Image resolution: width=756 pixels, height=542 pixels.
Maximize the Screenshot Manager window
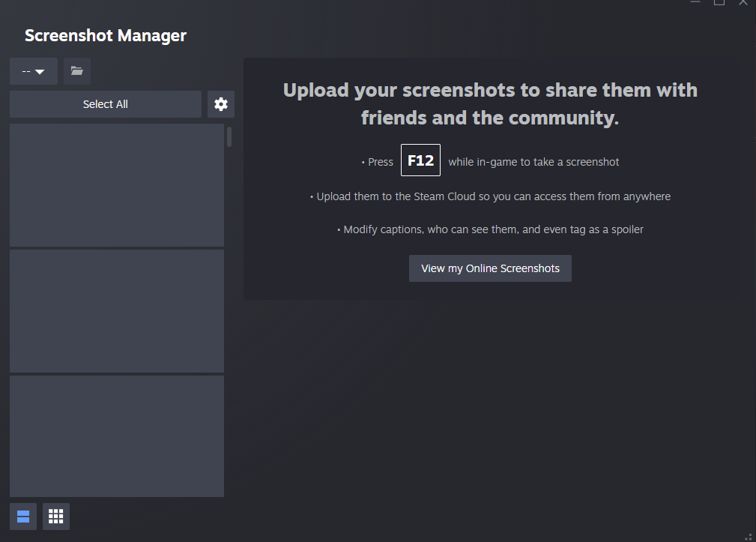(719, 2)
